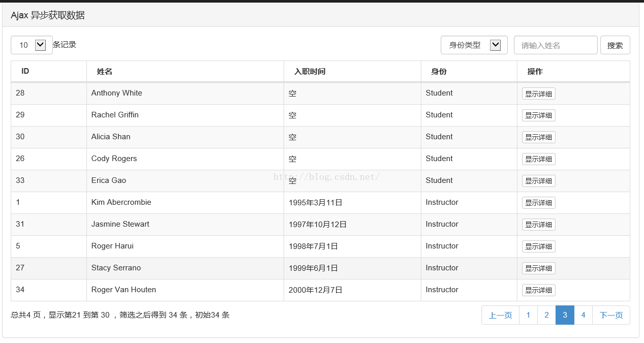View details for Cody Rogers
644x343 pixels.
coord(538,159)
